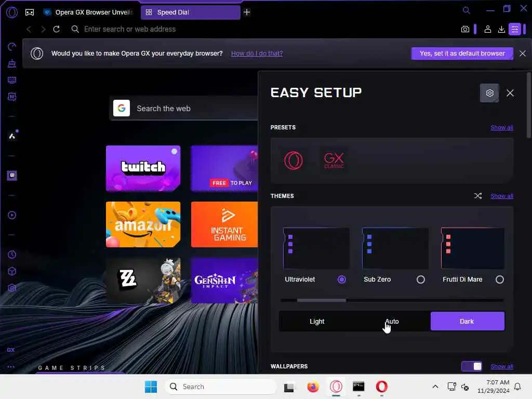Screen dimensions: 532x399
Task: Toggle the Easy Setup toolbar button
Action: tap(515, 29)
